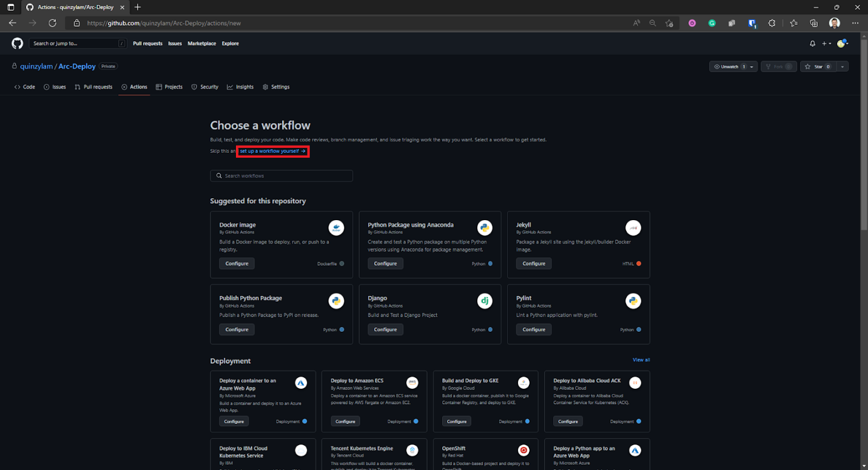The height and width of the screenshot is (470, 868).
Task: Click the Django dj logo
Action: coord(485,301)
